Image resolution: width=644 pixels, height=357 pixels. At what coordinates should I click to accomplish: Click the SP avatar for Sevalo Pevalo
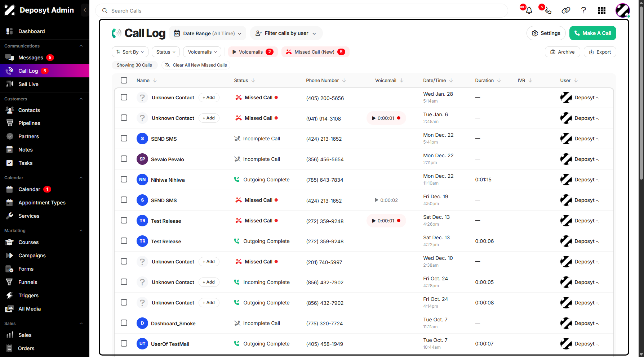click(x=142, y=159)
